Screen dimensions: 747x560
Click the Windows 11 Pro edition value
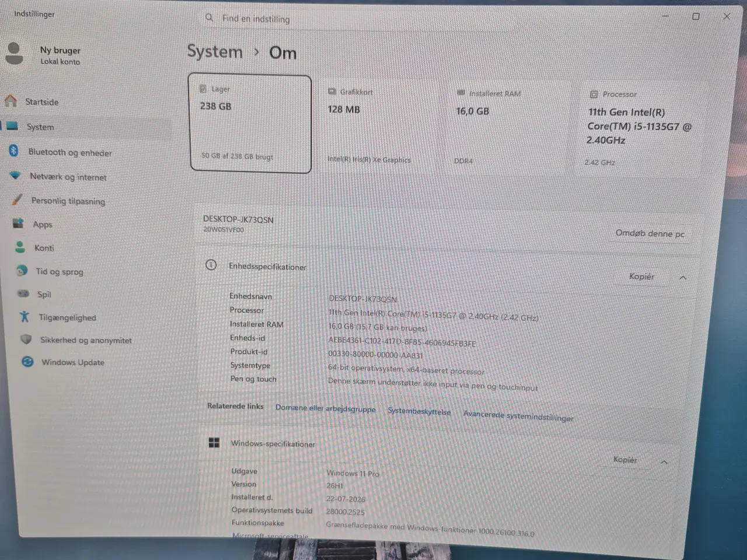tap(352, 473)
